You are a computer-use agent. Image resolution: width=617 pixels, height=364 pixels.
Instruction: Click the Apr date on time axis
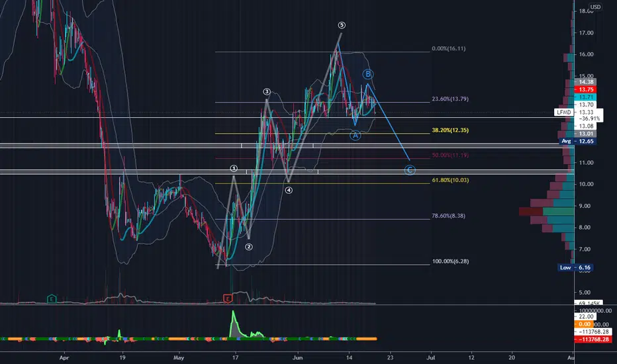click(x=64, y=357)
